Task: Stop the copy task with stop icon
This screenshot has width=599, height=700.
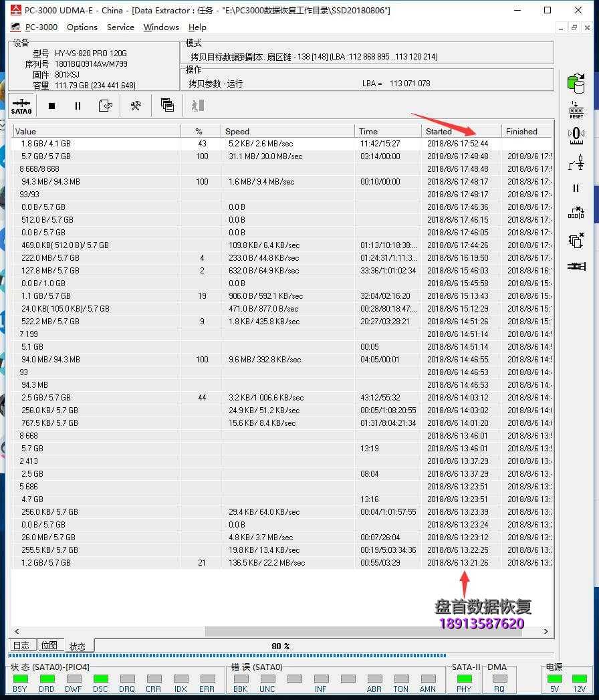Action: pyautogui.click(x=53, y=105)
